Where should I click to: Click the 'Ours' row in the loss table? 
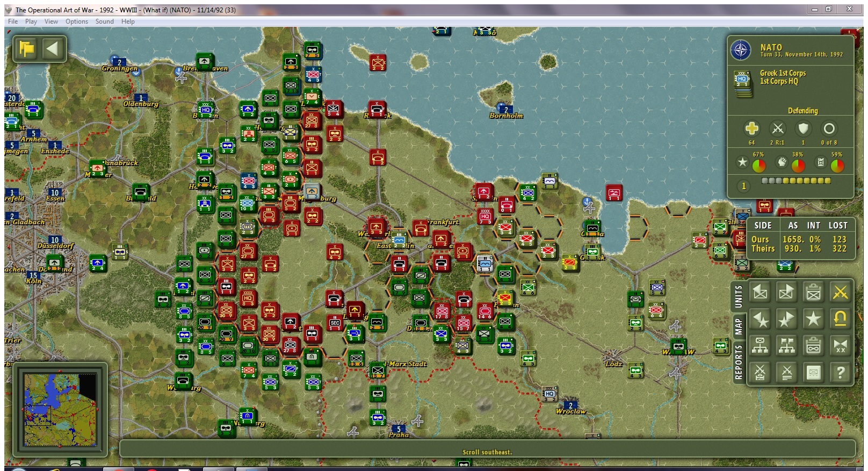point(799,239)
